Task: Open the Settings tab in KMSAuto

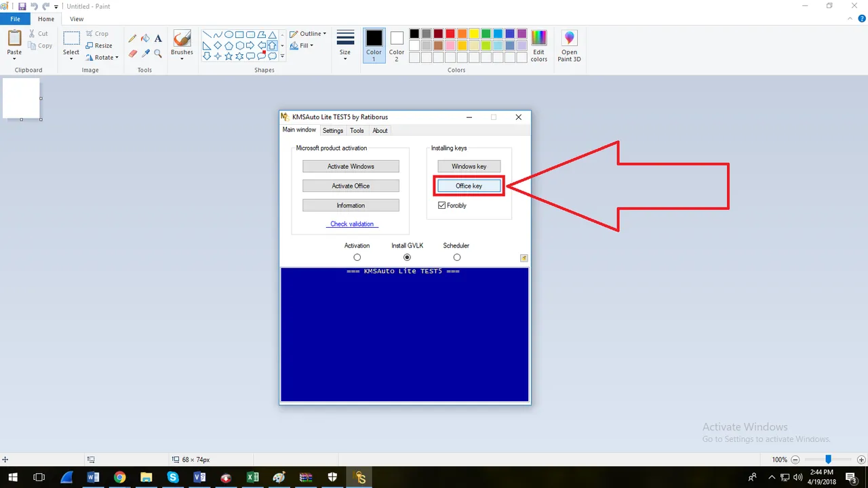Action: pyautogui.click(x=333, y=130)
